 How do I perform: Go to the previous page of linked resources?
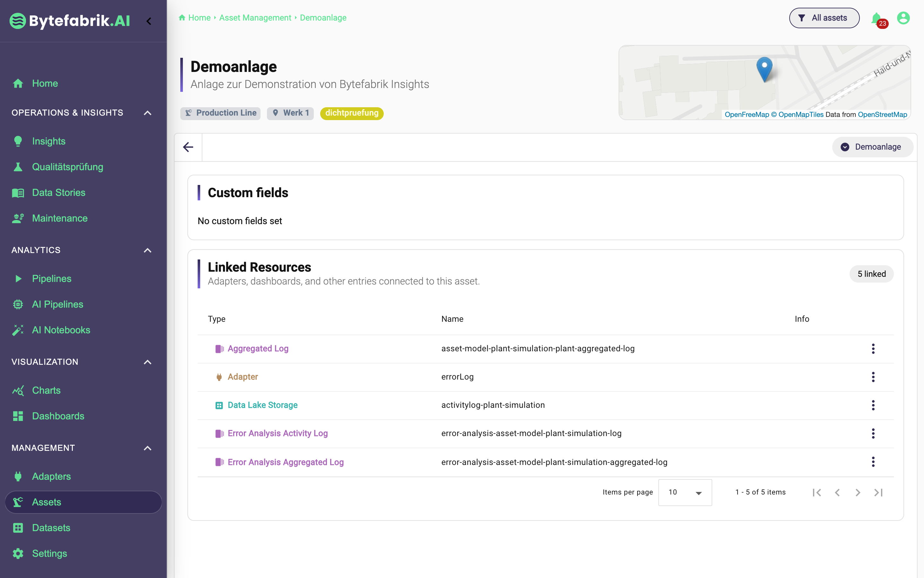click(837, 492)
